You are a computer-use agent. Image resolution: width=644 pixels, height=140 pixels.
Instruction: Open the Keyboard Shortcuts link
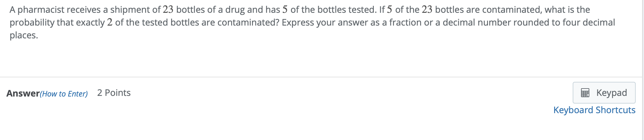594,110
